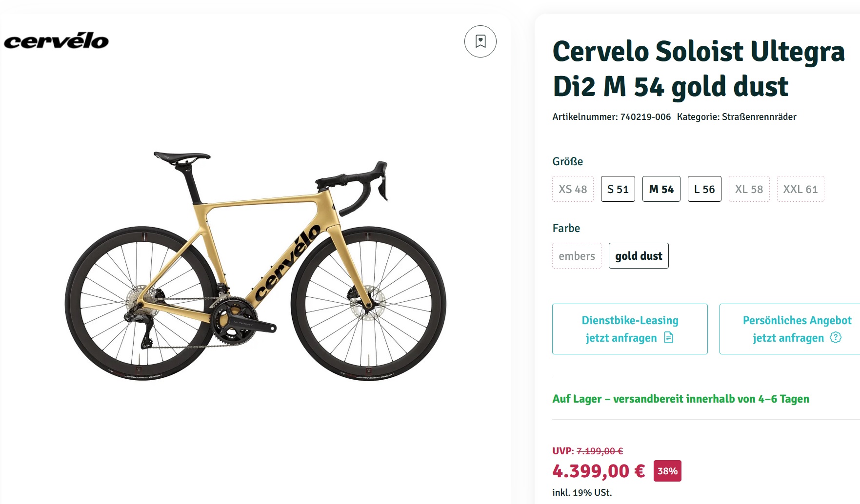Switch color to embers
The width and height of the screenshot is (860, 504).
tap(577, 256)
